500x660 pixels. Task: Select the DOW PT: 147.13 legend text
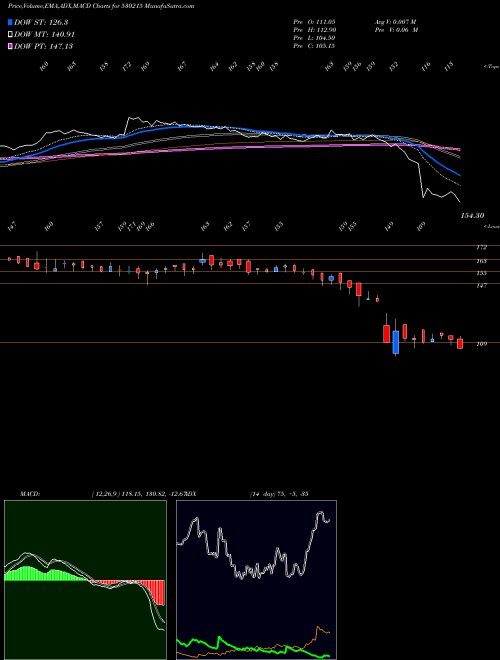click(43, 46)
